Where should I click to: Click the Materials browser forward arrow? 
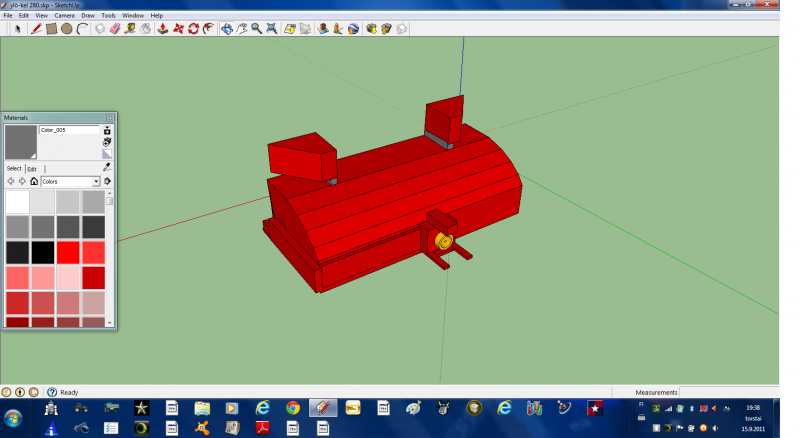[x=22, y=181]
